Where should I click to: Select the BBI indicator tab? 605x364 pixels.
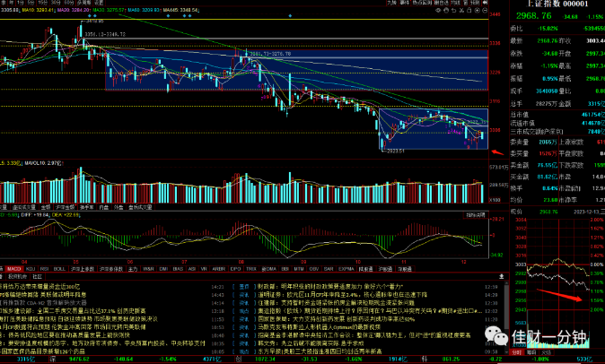(x=285, y=269)
